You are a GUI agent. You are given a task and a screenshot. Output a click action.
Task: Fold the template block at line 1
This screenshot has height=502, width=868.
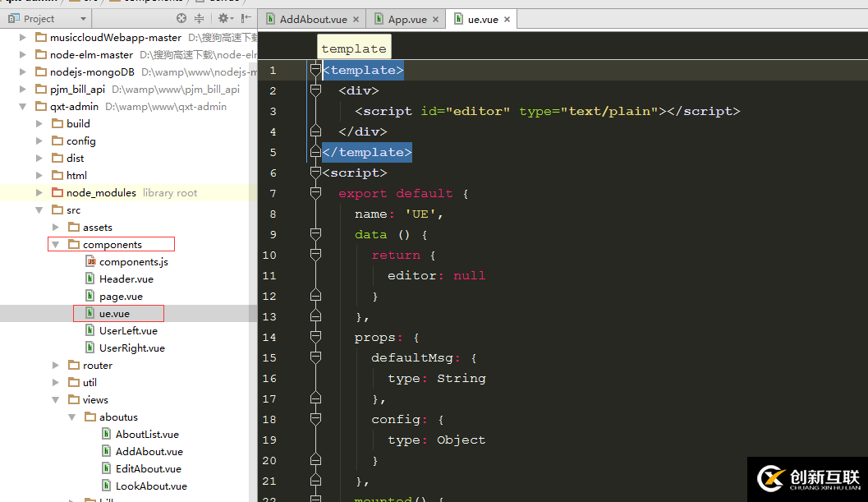point(315,71)
